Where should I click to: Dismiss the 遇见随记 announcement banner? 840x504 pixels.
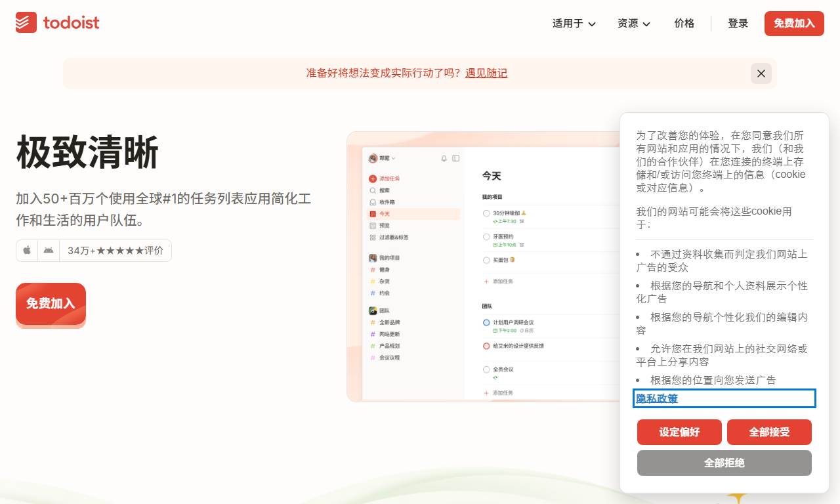point(761,73)
